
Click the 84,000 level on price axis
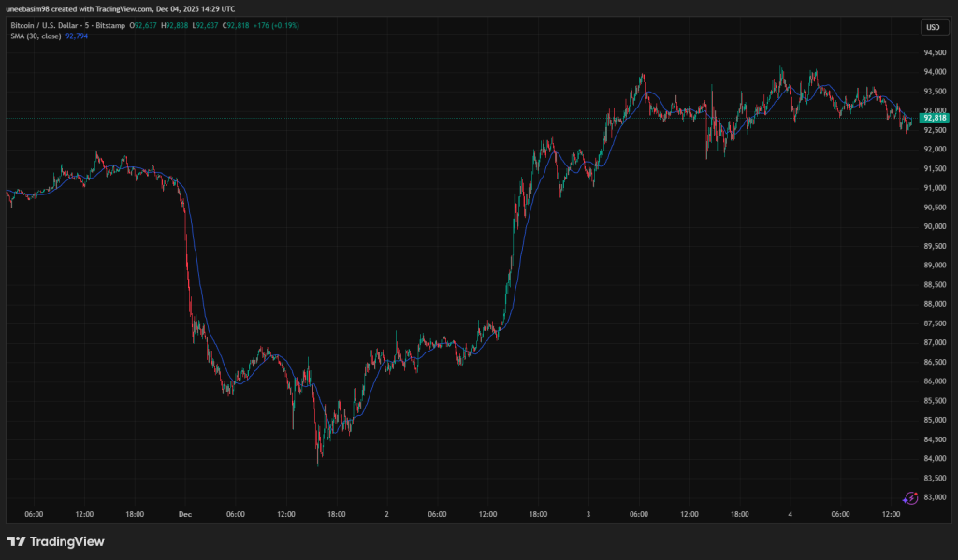click(x=932, y=459)
